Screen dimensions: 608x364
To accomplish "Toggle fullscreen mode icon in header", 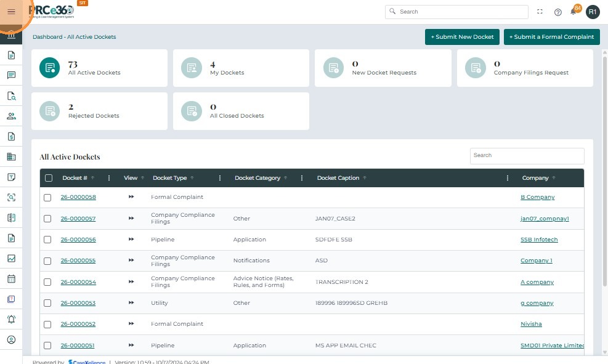I will [540, 12].
